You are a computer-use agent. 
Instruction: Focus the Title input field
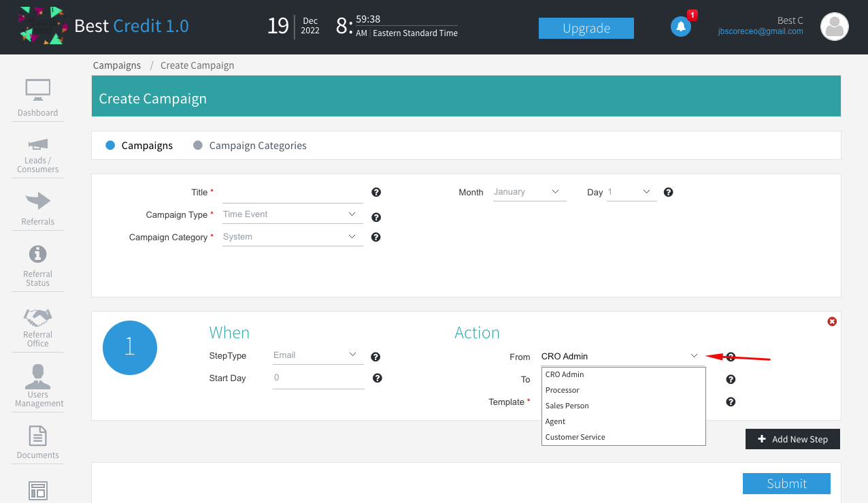pyautogui.click(x=293, y=193)
